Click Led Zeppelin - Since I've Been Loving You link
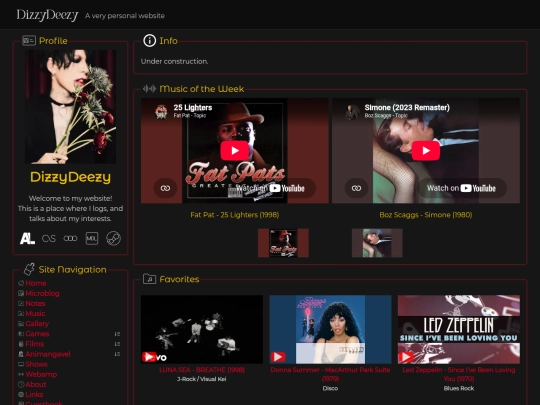The width and height of the screenshot is (540, 405). pyautogui.click(x=459, y=374)
